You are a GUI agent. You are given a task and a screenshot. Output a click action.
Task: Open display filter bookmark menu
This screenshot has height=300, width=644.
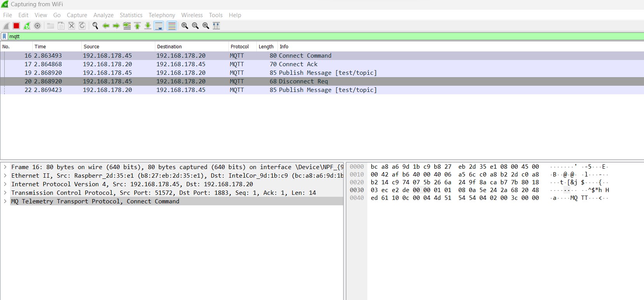[4, 36]
